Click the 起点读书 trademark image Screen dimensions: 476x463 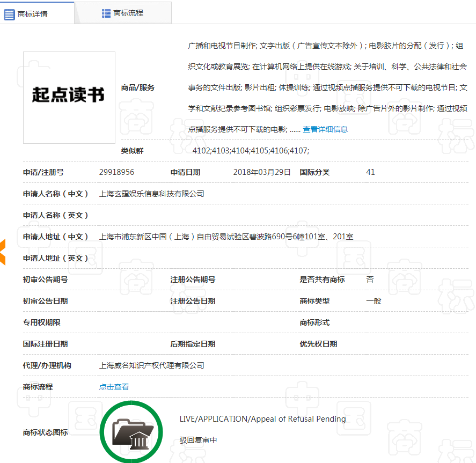(69, 98)
